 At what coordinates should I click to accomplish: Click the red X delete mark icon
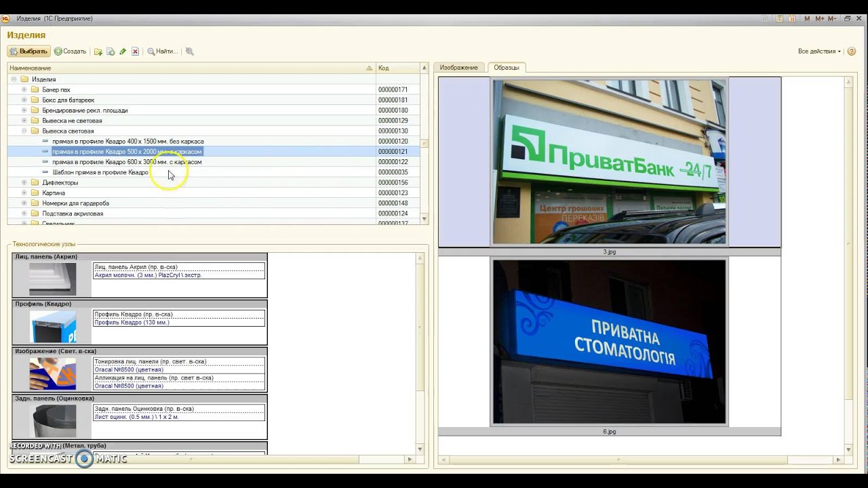coord(135,52)
